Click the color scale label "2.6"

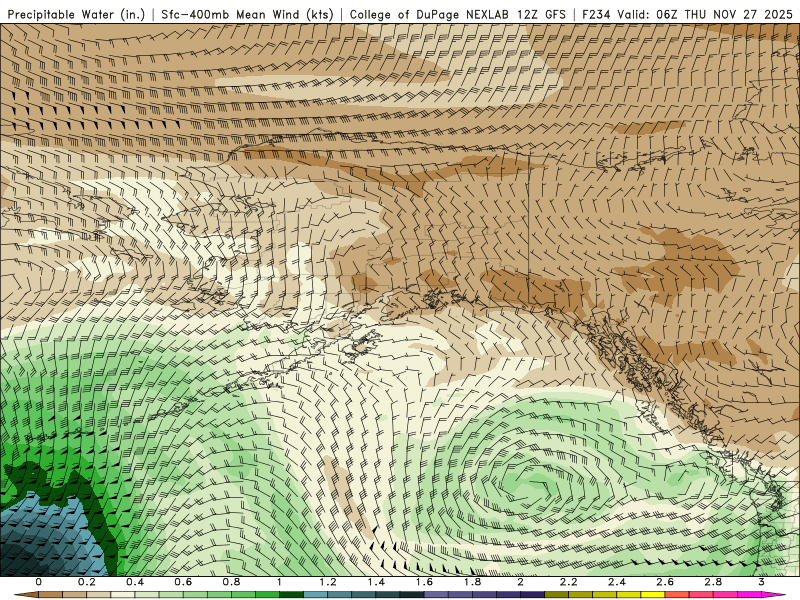[x=665, y=582]
